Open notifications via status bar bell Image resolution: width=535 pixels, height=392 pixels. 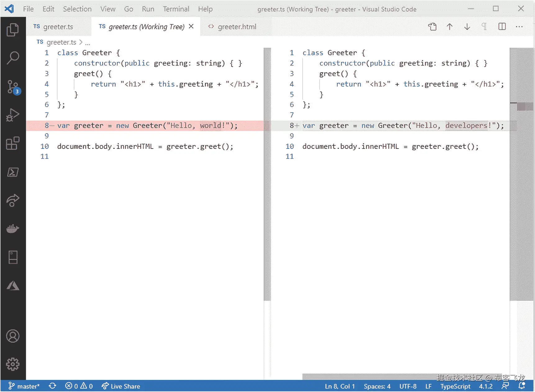[x=522, y=386]
